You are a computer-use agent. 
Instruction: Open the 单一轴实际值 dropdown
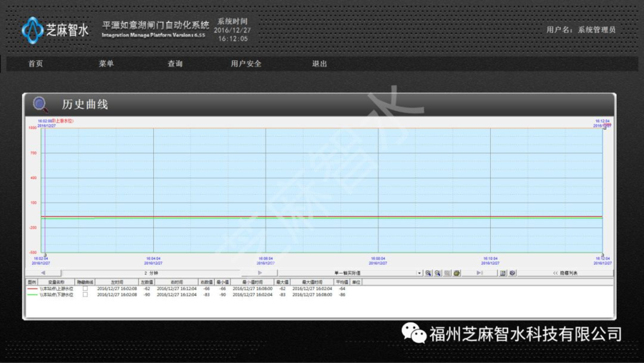419,273
